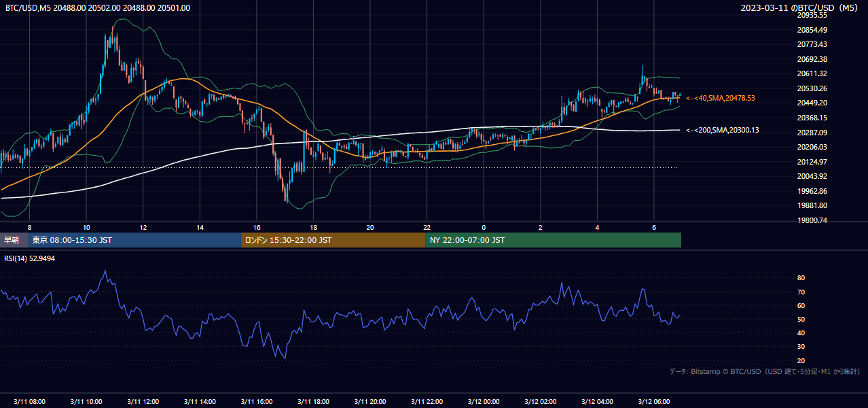Click bottom time label 3/12 02:00
868x408 pixels.
pyautogui.click(x=541, y=401)
